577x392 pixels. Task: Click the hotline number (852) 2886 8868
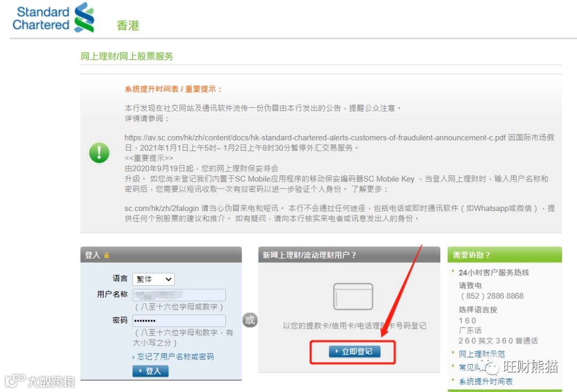click(x=492, y=296)
